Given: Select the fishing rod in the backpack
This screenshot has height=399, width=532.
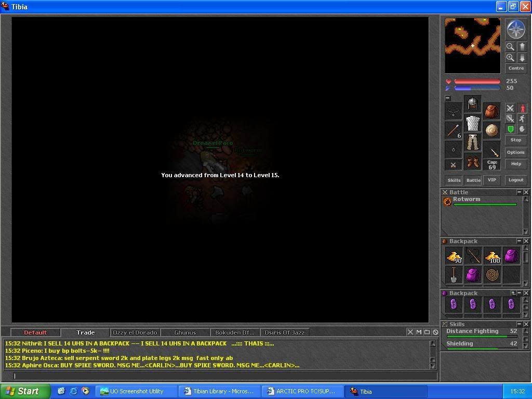Looking at the screenshot, I should [473, 256].
